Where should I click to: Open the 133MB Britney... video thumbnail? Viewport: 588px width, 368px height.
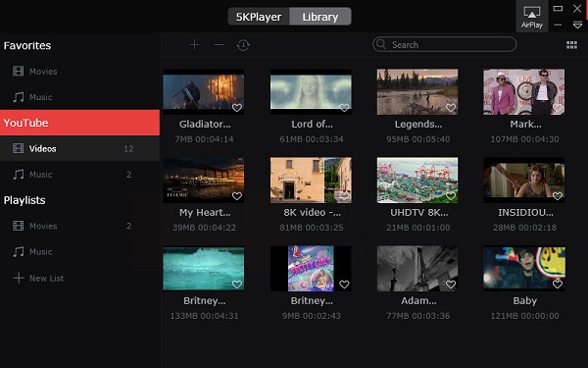[204, 269]
